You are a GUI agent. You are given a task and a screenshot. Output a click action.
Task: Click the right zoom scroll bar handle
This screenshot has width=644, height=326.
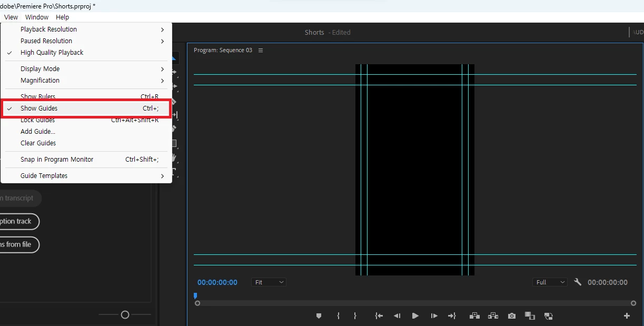633,303
